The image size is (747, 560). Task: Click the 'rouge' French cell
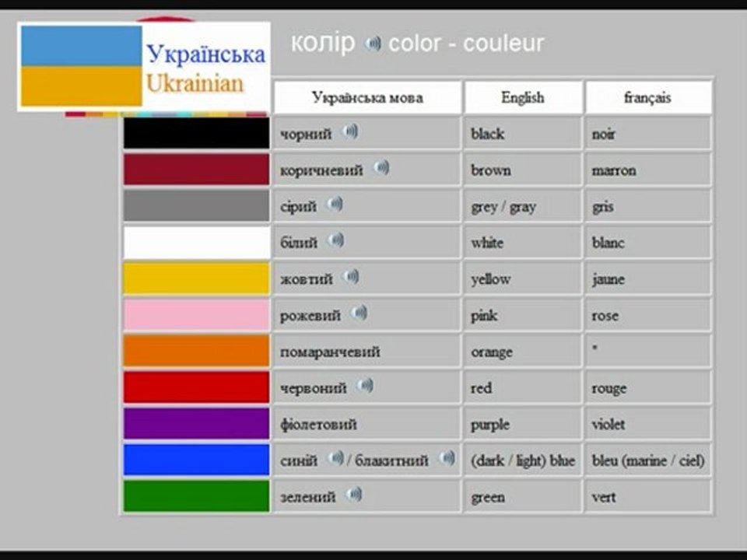[x=648, y=387]
